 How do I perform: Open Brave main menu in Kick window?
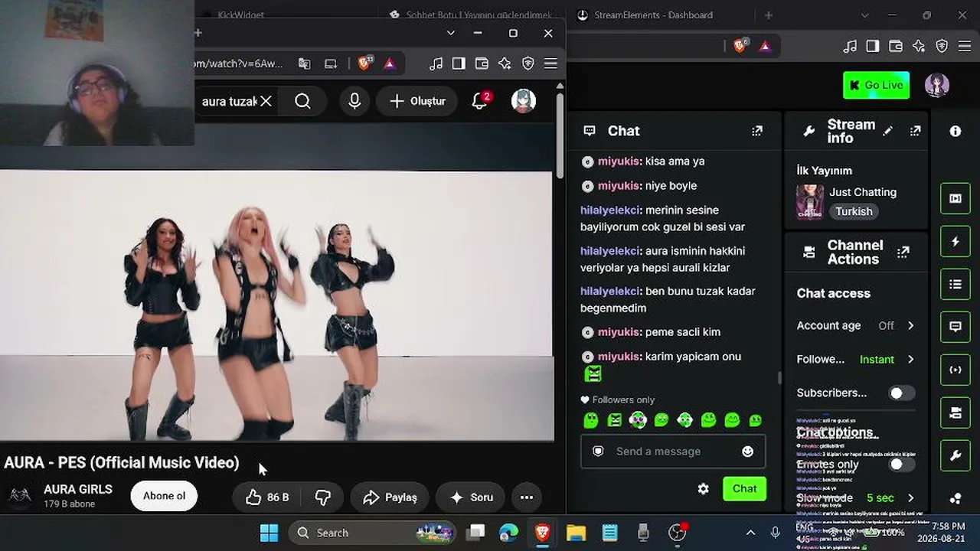[x=965, y=46]
